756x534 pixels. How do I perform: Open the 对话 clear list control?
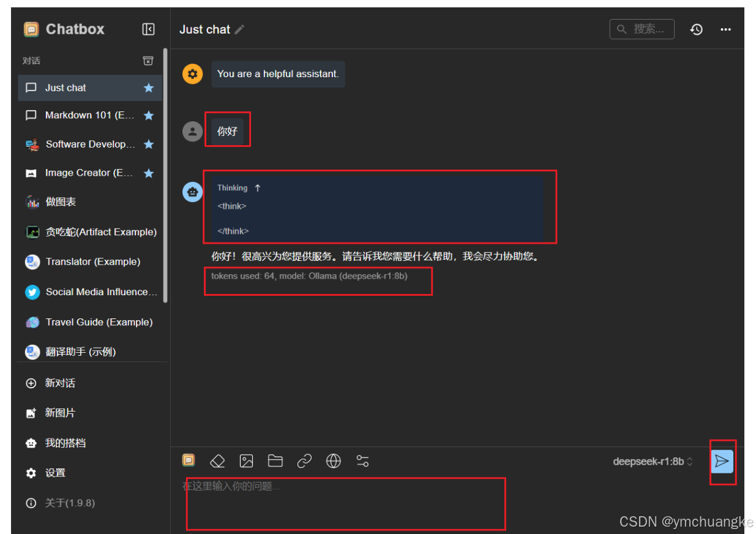148,61
